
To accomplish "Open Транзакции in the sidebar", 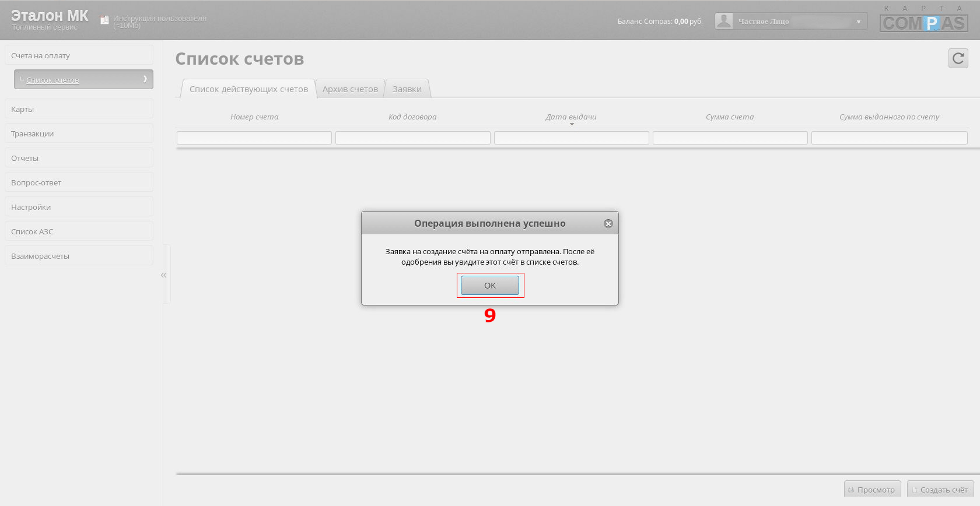I will click(x=79, y=133).
